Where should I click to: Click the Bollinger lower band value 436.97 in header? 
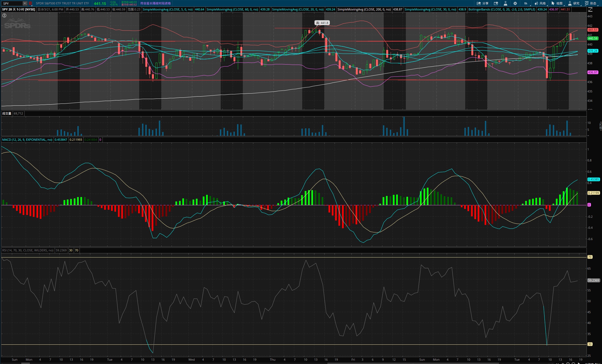point(554,9)
